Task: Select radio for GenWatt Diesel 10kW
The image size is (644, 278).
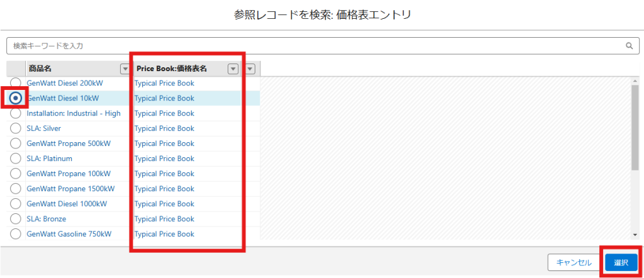Action: tap(15, 98)
